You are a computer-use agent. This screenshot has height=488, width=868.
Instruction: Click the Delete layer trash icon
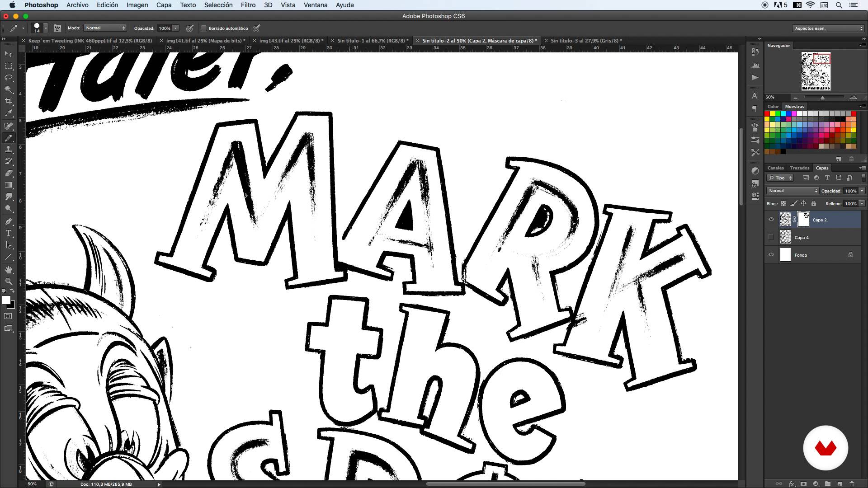(x=852, y=484)
